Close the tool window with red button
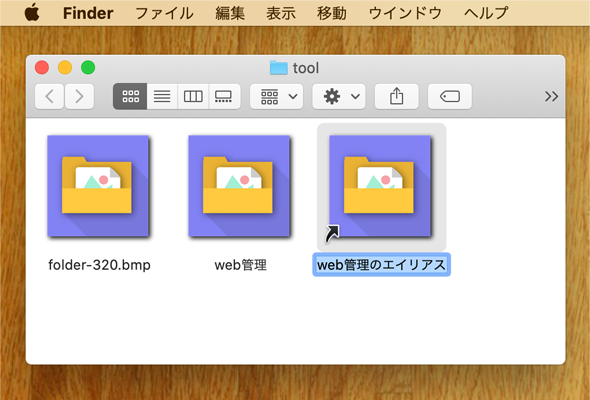Image resolution: width=590 pixels, height=400 pixels. 42,68
